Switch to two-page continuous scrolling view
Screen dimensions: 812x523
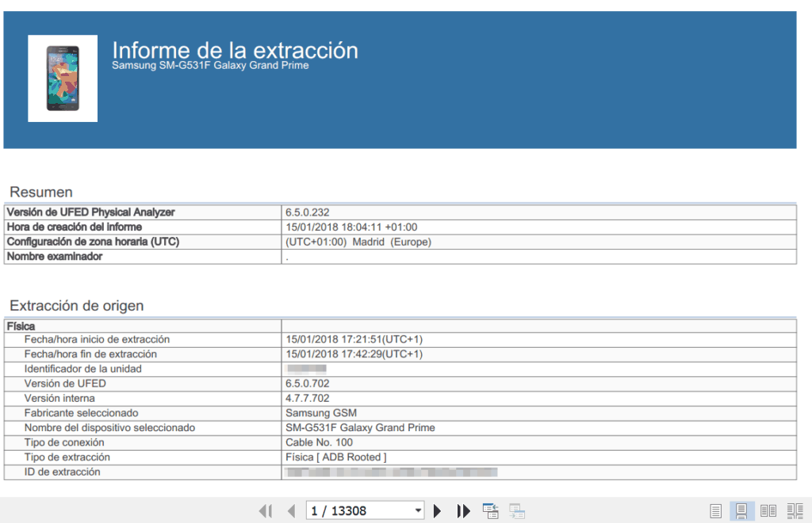(795, 511)
